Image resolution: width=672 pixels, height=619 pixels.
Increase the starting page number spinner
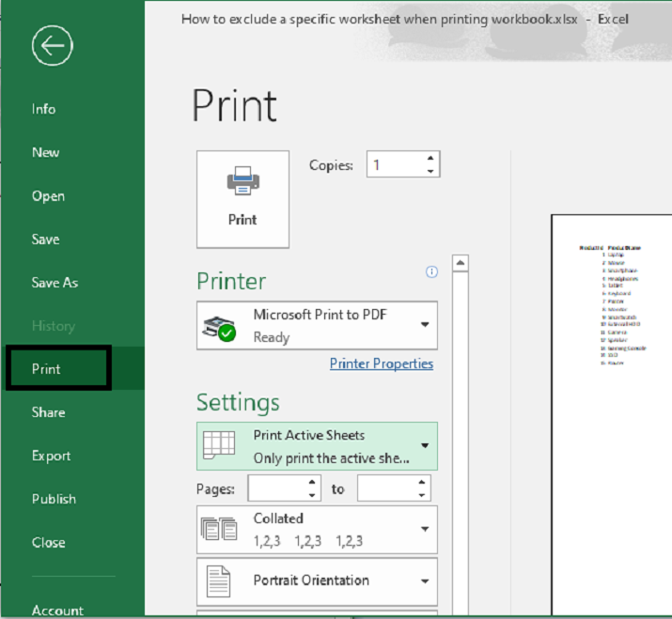click(x=313, y=483)
